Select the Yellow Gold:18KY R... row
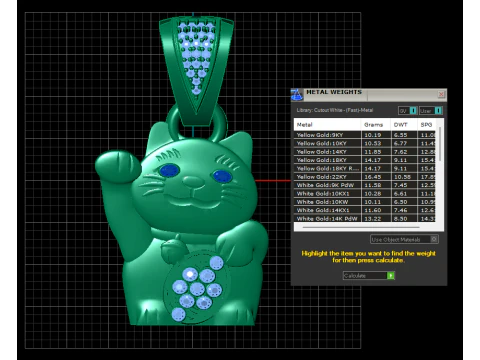The image size is (480, 360). point(365,168)
